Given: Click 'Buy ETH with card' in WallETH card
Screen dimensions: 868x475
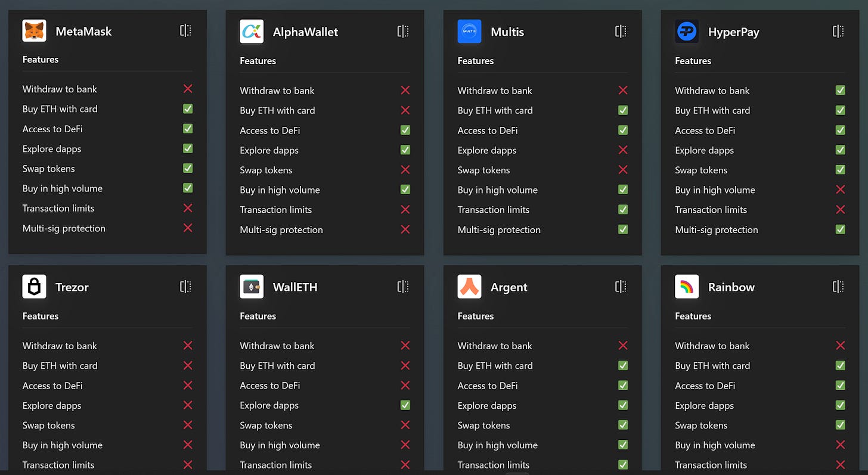Looking at the screenshot, I should point(277,366).
